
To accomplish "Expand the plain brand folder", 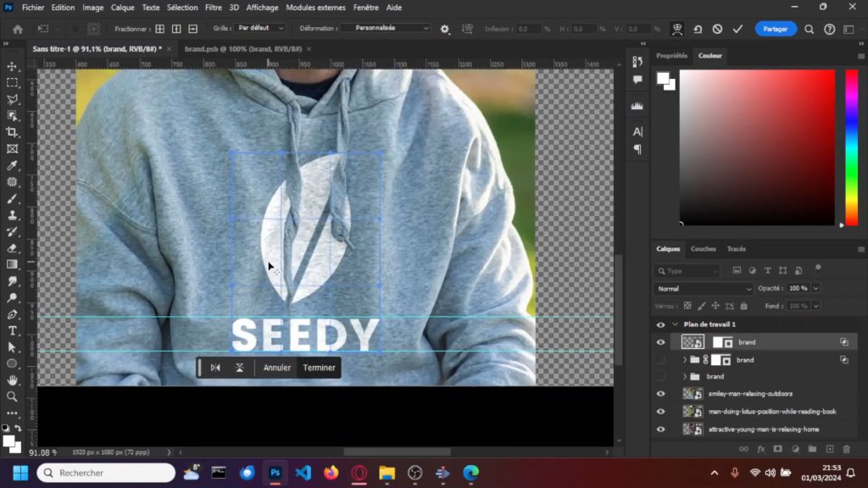I will click(x=685, y=376).
